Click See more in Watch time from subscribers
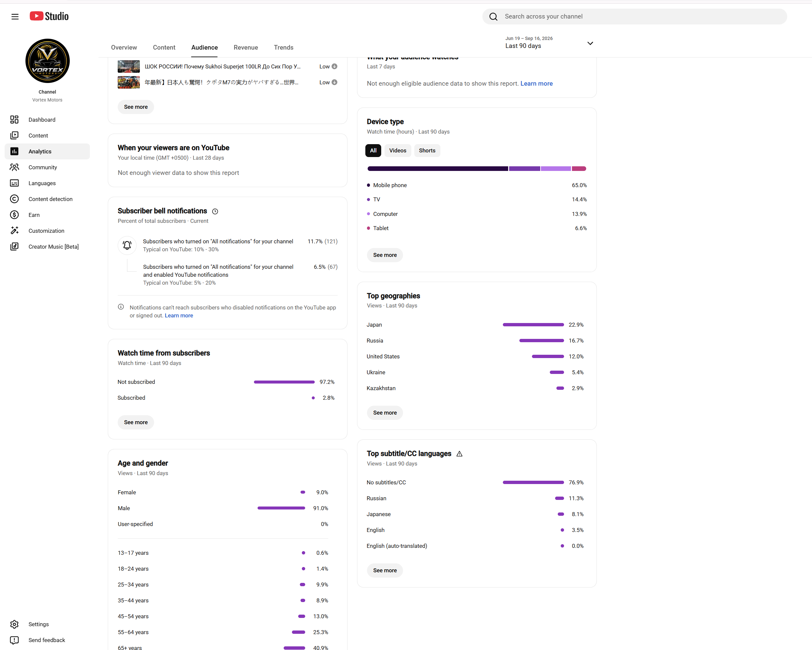812x650 pixels. tap(136, 422)
